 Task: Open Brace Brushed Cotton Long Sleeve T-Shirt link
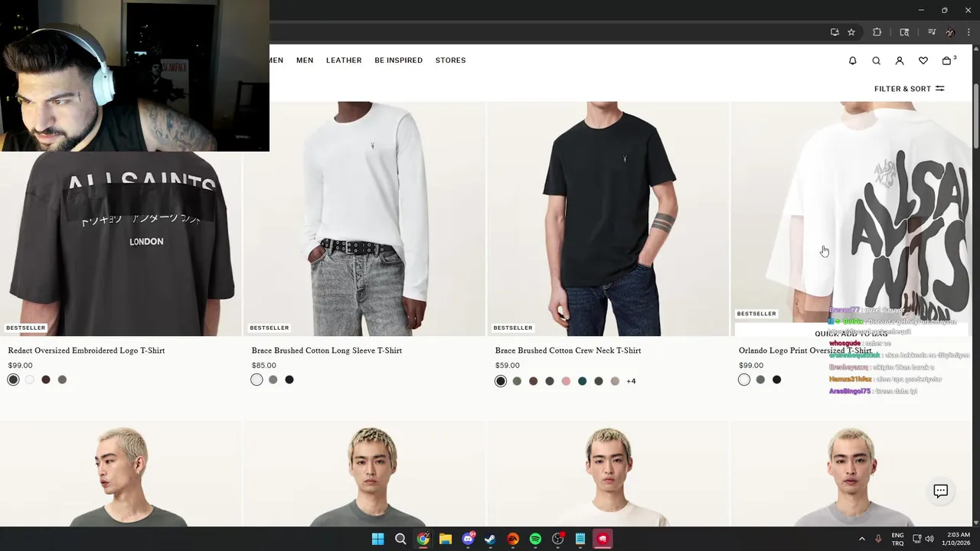point(327,350)
